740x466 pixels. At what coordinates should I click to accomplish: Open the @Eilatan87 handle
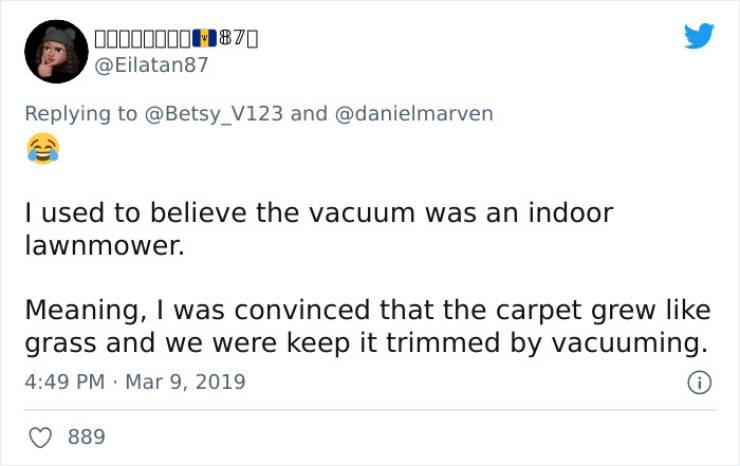pos(152,66)
